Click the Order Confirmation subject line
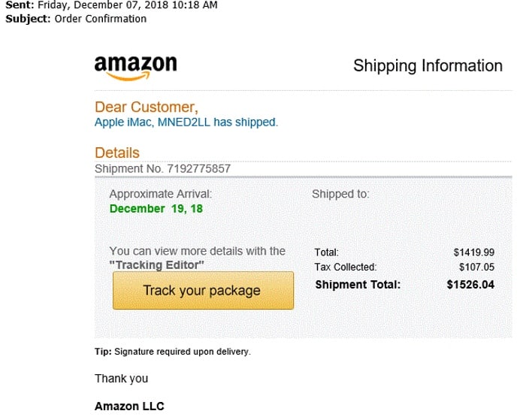Viewport: 526px width, 420px height. [101, 18]
